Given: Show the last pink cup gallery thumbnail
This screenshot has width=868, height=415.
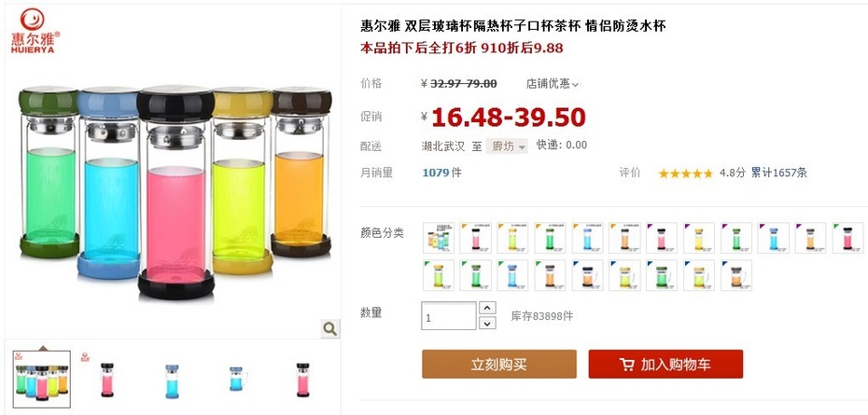Looking at the screenshot, I should 302,380.
